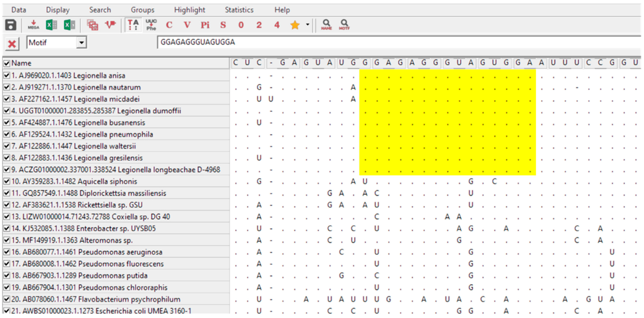The height and width of the screenshot is (318, 644).
Task: Export data to MEGA format
Action: (33, 25)
